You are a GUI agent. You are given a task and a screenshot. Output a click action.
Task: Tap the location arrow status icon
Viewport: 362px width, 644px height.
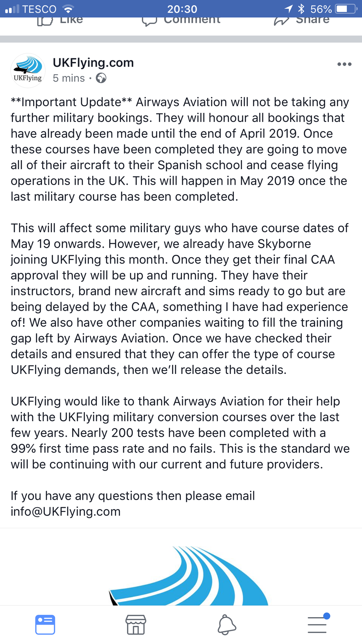click(x=289, y=9)
